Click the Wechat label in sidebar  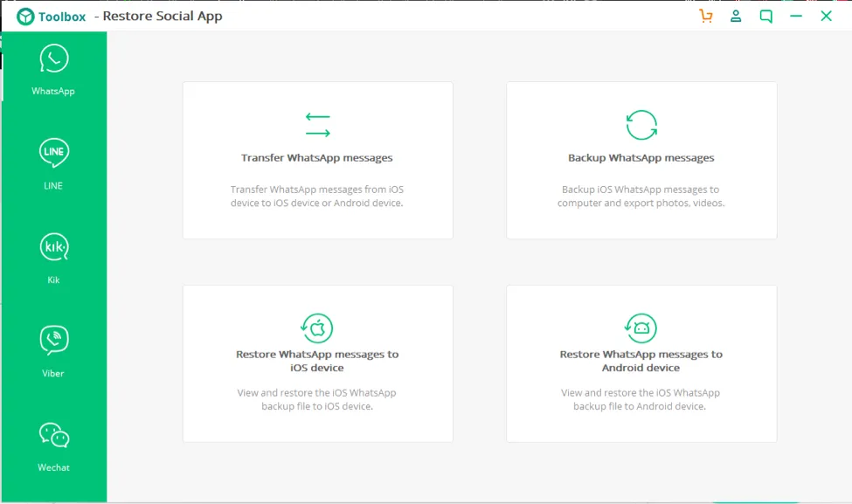[x=53, y=467]
